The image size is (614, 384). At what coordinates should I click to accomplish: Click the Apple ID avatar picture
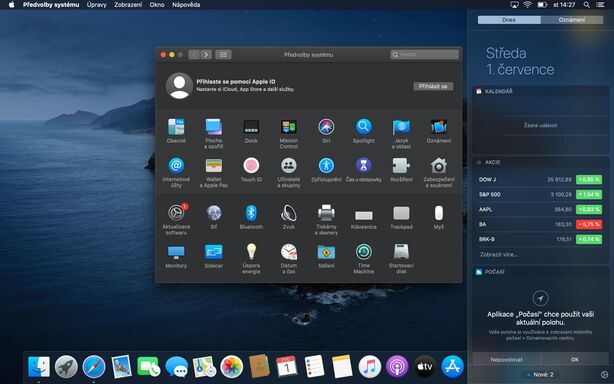[x=179, y=86]
